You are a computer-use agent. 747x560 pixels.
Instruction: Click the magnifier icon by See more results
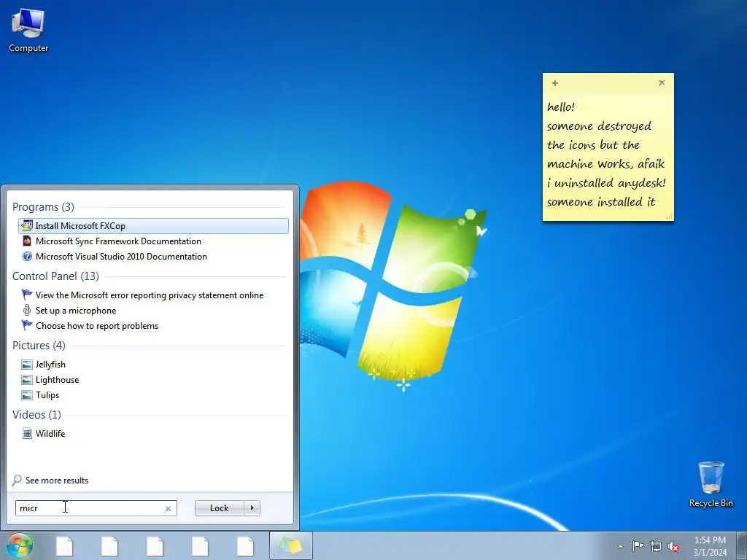17,480
